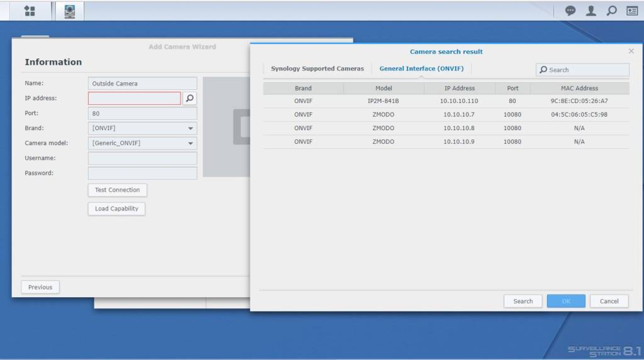
Task: Sort by the IP Address column header
Action: 459,88
